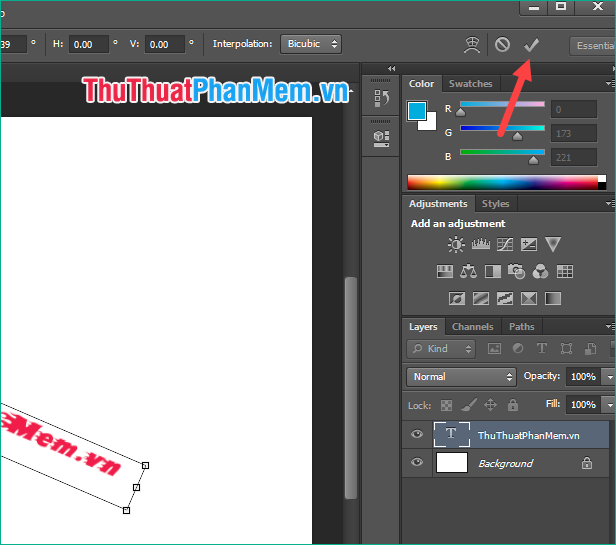The height and width of the screenshot is (545, 616).
Task: Open the Adjustments panel options menu
Action: (610, 204)
